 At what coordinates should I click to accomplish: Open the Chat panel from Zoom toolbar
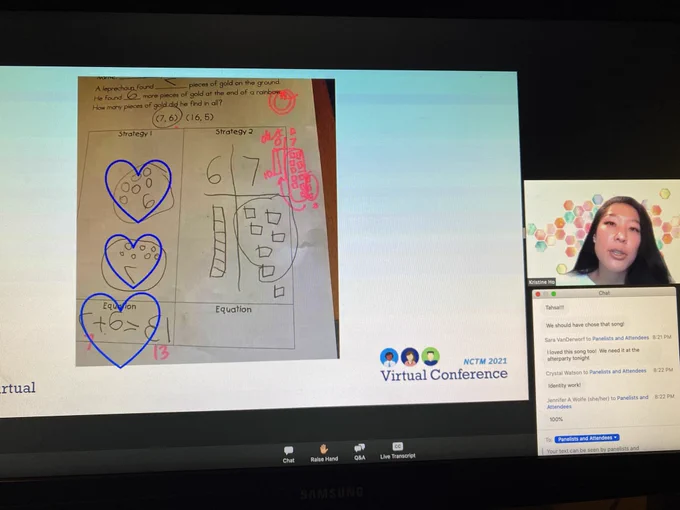click(288, 454)
